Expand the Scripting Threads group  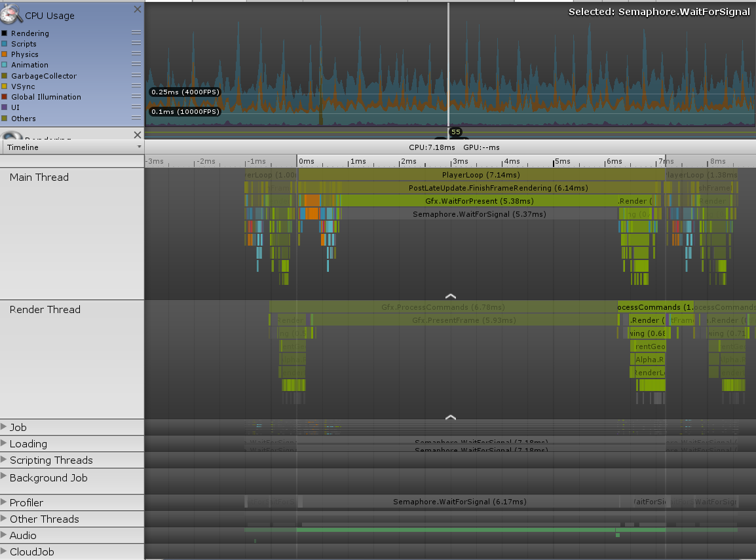click(x=4, y=460)
